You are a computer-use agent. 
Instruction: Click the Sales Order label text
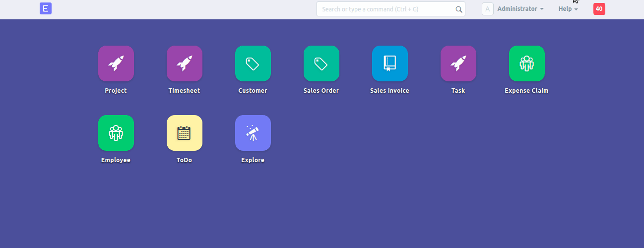tap(321, 91)
